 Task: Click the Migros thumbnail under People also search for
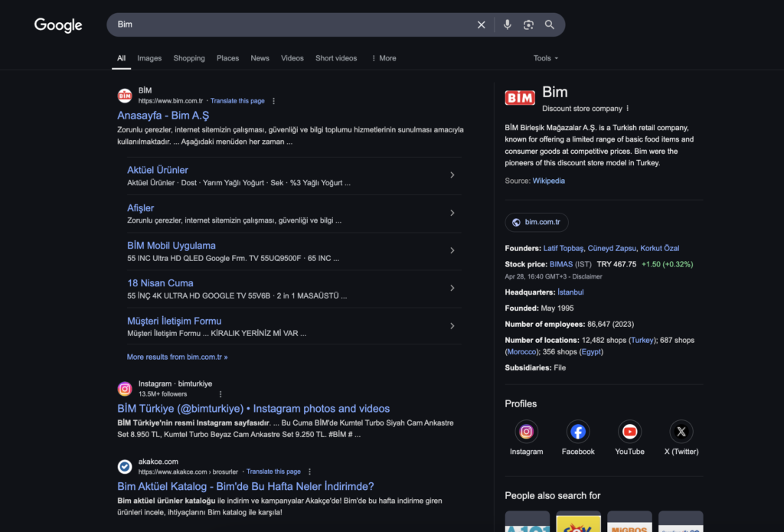[629, 521]
